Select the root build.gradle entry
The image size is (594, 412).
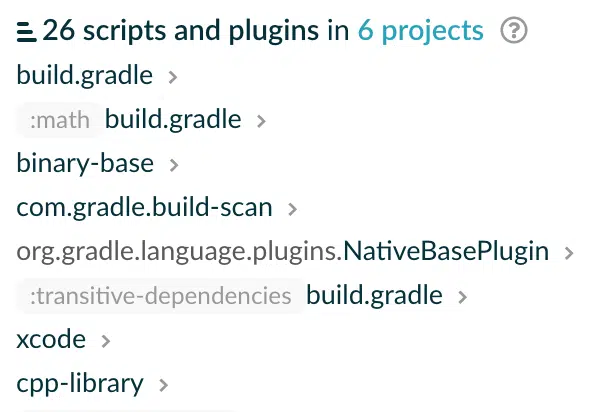click(x=85, y=75)
